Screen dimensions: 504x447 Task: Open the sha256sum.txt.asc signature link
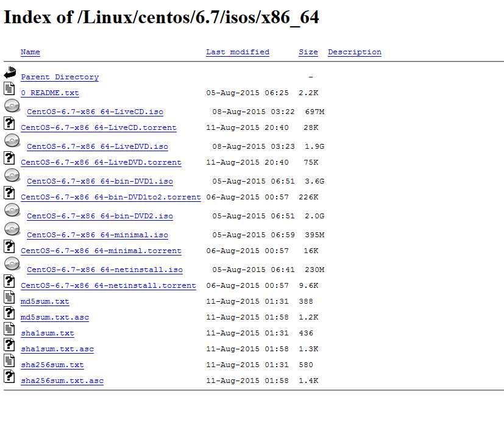tap(62, 381)
